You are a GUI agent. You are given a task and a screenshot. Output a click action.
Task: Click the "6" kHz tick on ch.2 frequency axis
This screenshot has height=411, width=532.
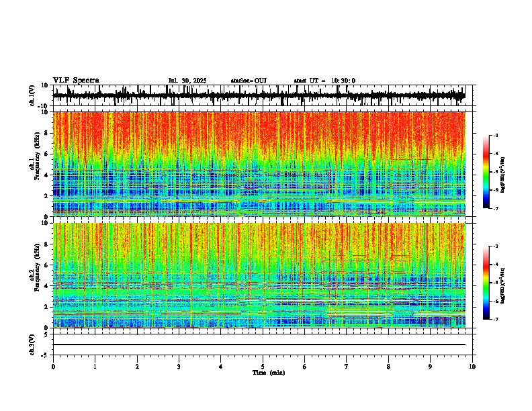coord(46,265)
